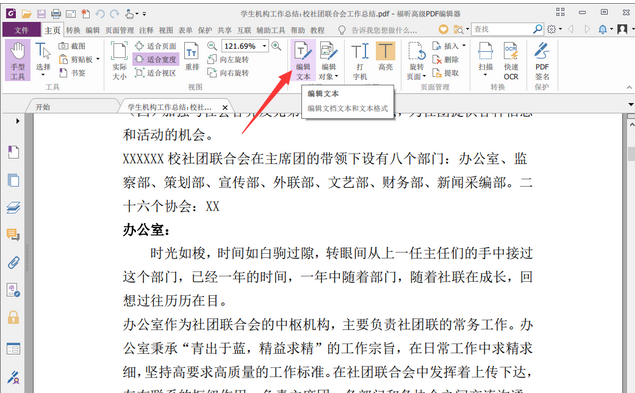Open the Layers panel in sidebar
The width and height of the screenshot is (635, 393).
[13, 207]
